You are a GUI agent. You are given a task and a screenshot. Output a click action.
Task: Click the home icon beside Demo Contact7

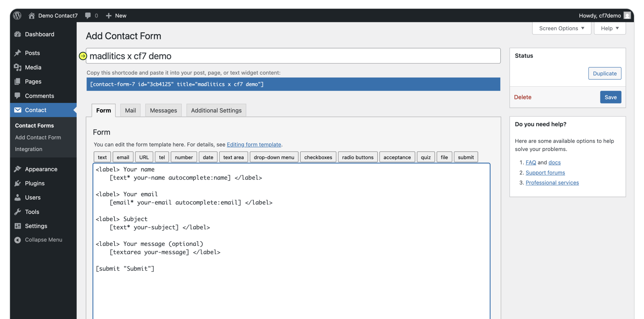pos(31,15)
